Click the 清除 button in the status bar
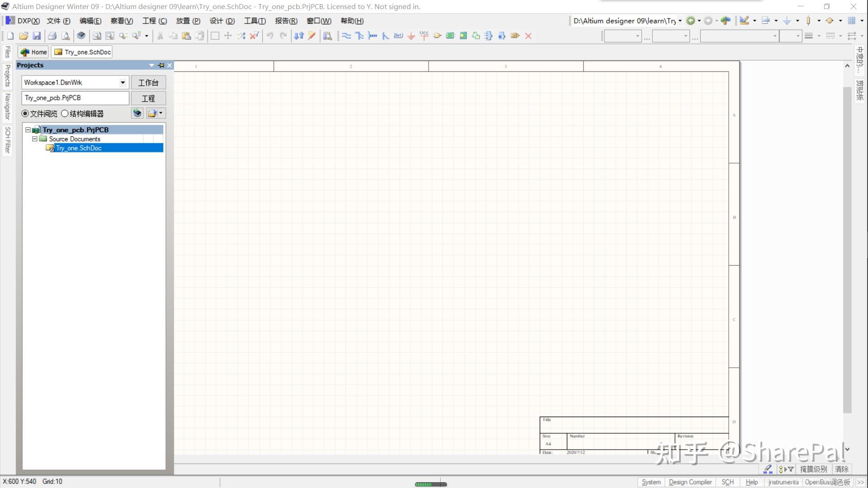 pos(841,469)
